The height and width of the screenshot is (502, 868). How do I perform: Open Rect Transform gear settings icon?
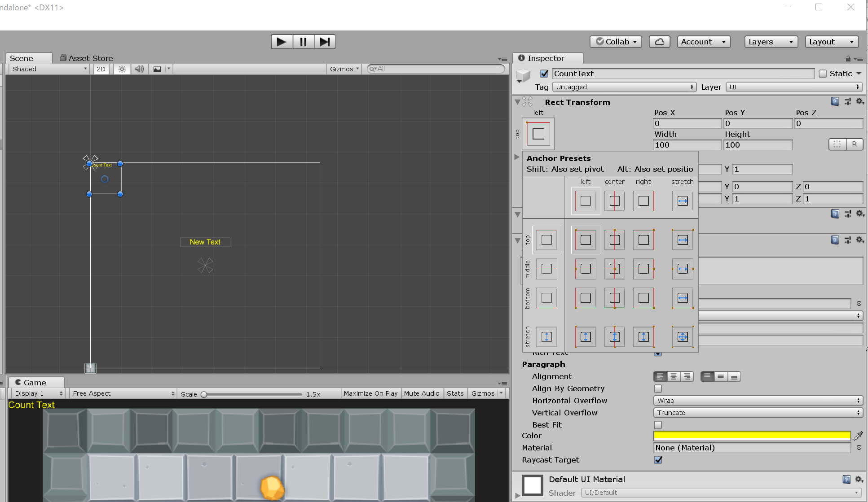click(x=859, y=102)
